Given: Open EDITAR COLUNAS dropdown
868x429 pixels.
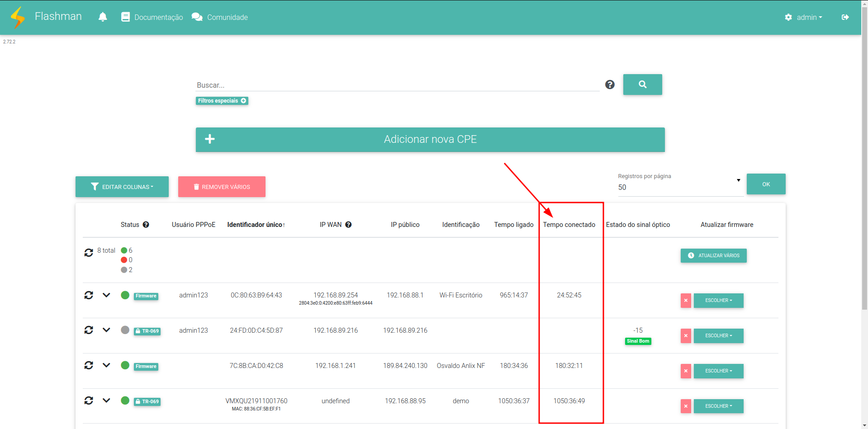Looking at the screenshot, I should [x=122, y=187].
